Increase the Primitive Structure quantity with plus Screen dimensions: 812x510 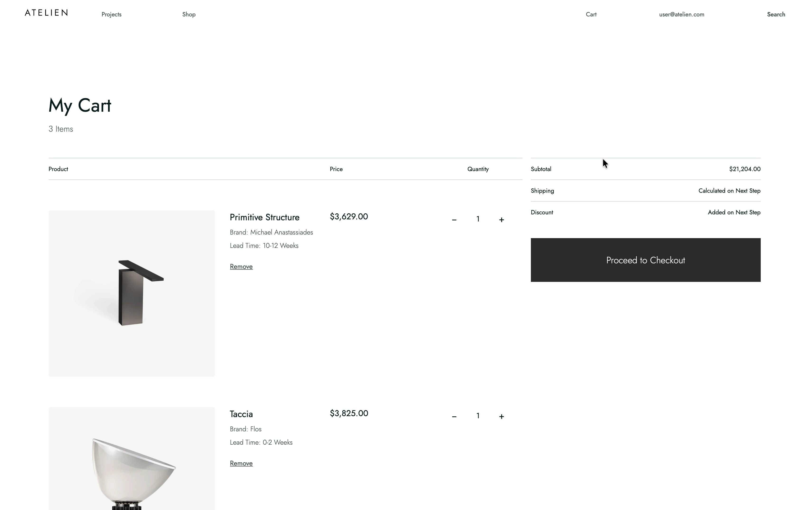pyautogui.click(x=501, y=220)
